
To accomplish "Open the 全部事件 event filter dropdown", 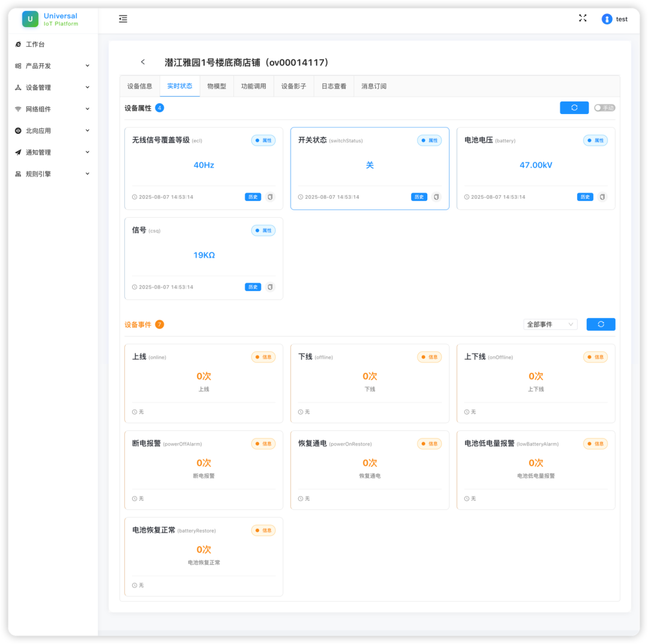I will pos(550,324).
